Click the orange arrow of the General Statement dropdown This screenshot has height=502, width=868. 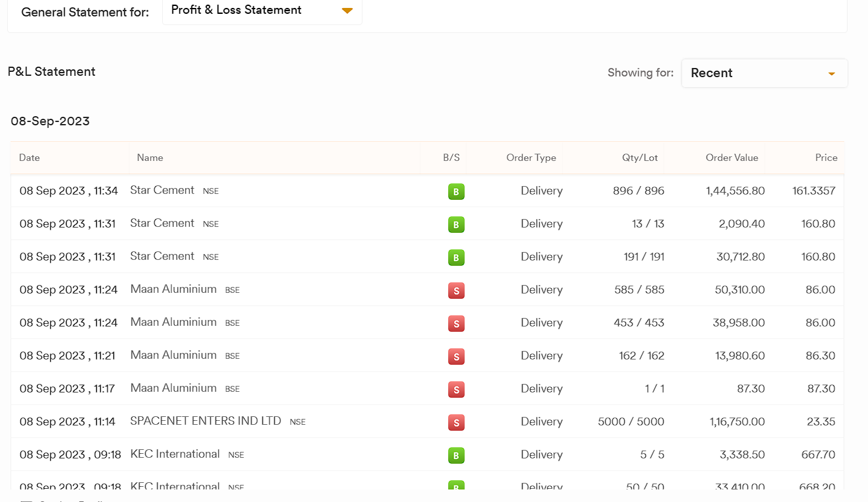coord(347,11)
